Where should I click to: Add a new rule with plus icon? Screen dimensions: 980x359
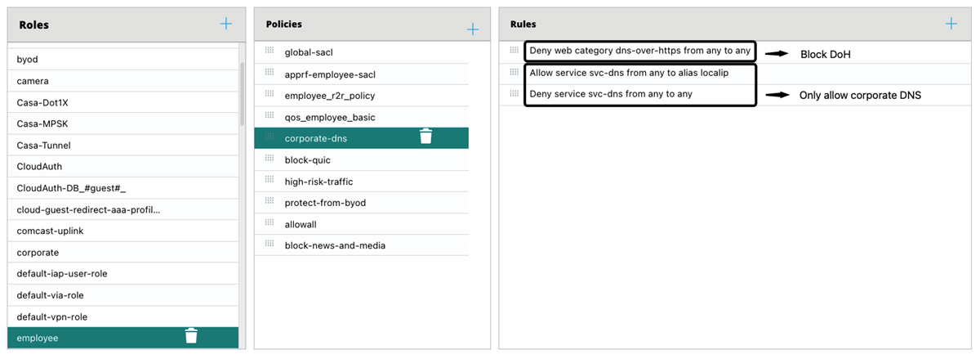[951, 24]
